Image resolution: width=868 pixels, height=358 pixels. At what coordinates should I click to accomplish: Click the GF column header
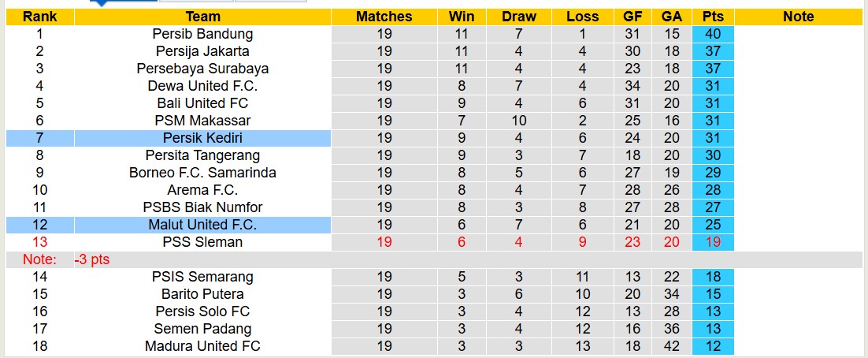(x=632, y=17)
